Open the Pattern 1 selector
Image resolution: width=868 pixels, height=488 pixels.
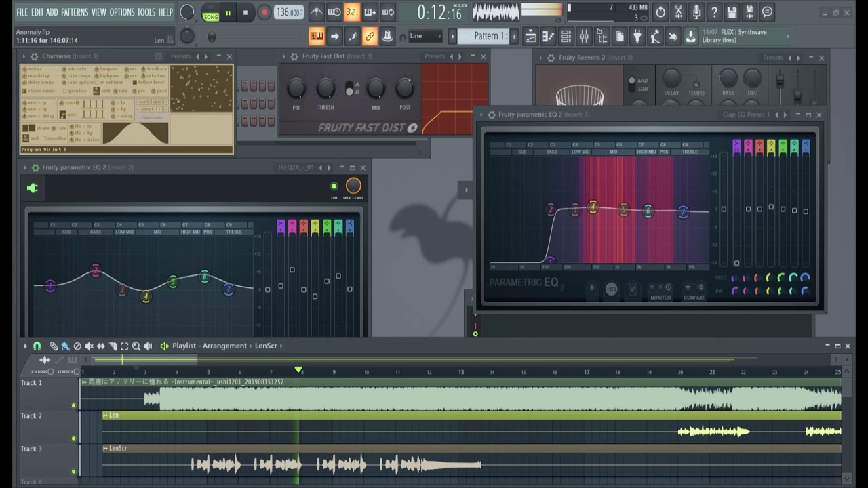[484, 36]
